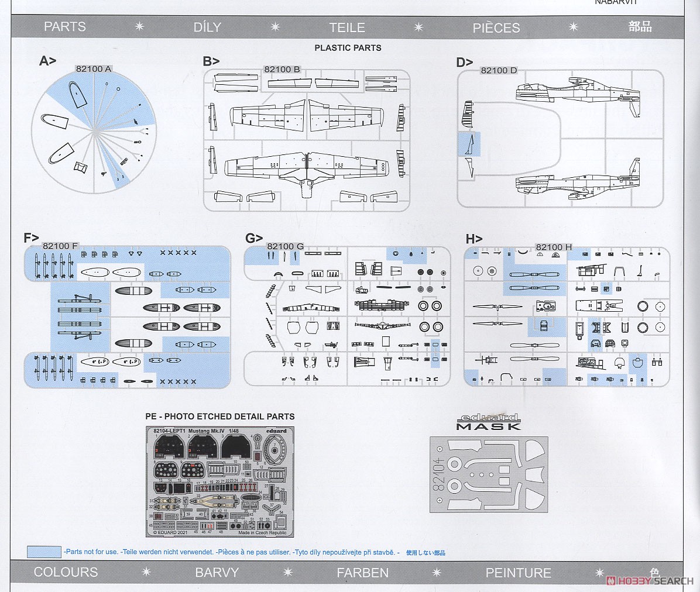Click the FARBEN footer word
Image resolution: width=700 pixels, height=592 pixels.
pos(362,573)
